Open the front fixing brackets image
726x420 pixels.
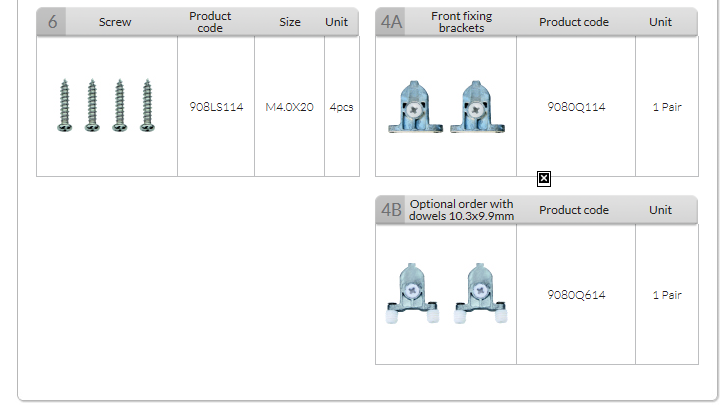point(445,107)
